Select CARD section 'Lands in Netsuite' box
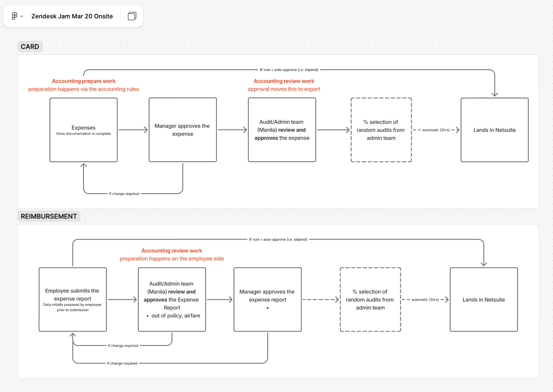 pos(495,130)
